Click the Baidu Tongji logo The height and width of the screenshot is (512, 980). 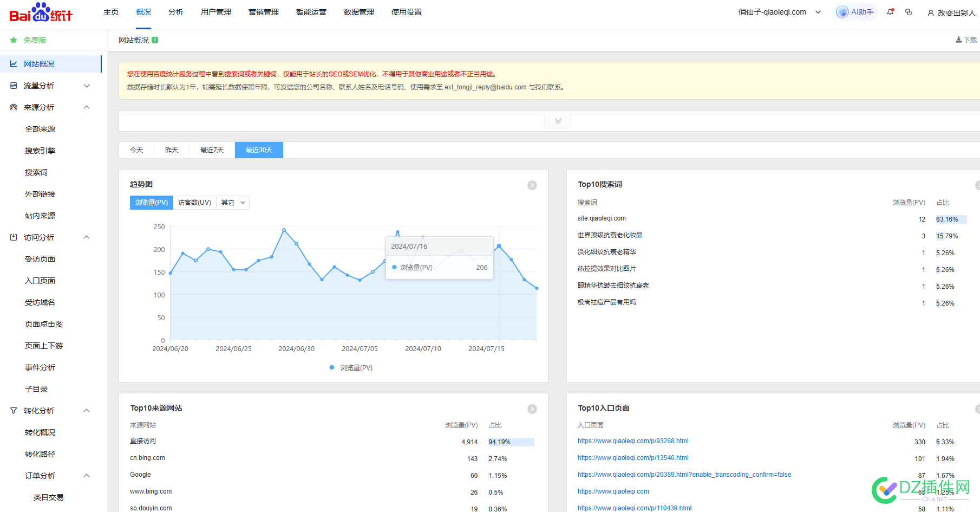point(41,12)
